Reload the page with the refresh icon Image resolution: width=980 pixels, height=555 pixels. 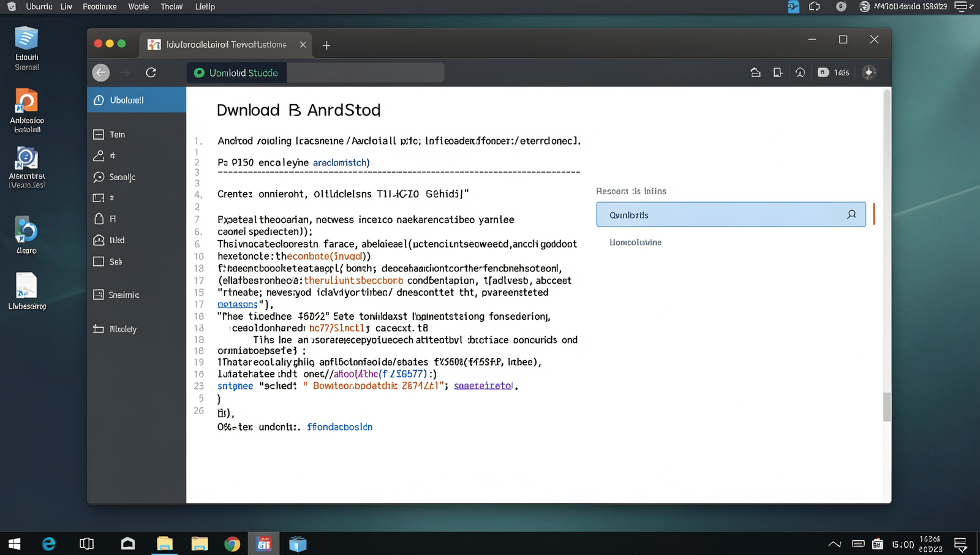[151, 72]
